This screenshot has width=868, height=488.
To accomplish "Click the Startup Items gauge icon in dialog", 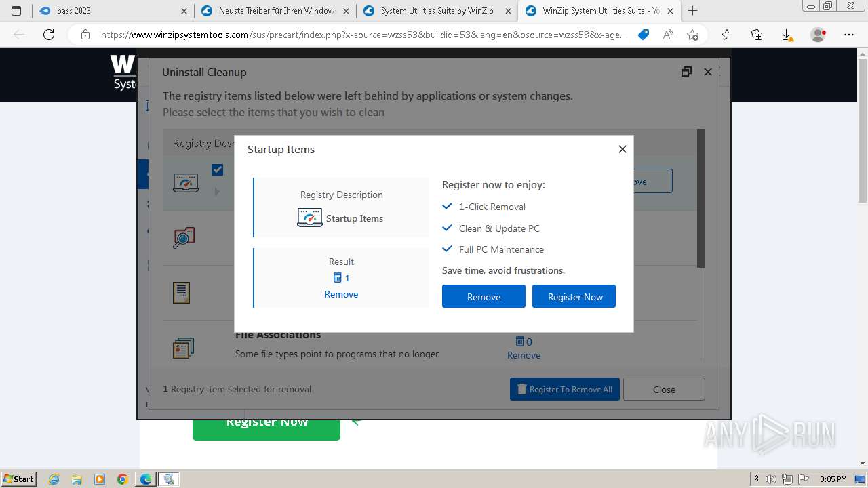I will coord(310,218).
